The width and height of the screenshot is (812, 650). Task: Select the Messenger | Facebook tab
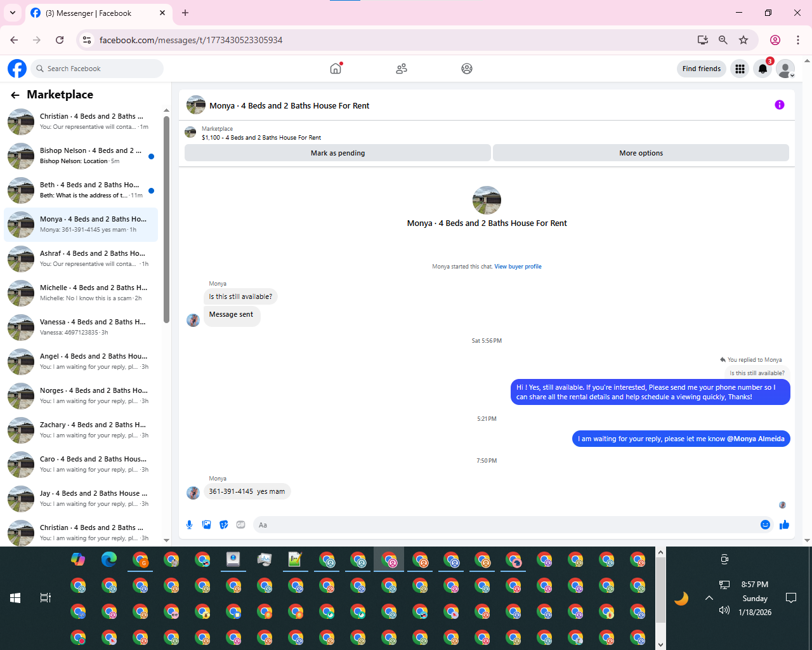[x=98, y=13]
